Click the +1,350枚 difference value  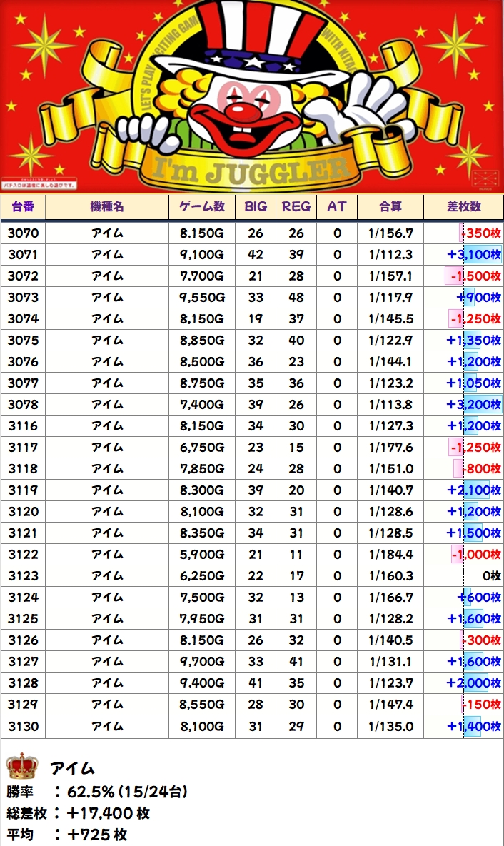pos(474,341)
